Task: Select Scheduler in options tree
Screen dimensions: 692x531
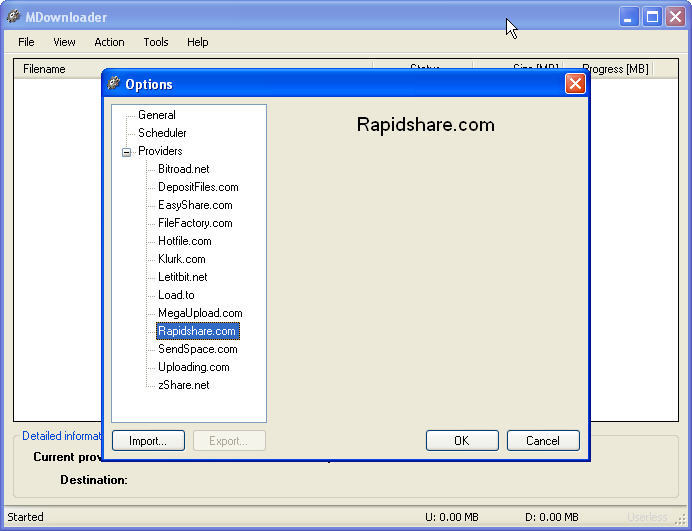Action: click(162, 133)
